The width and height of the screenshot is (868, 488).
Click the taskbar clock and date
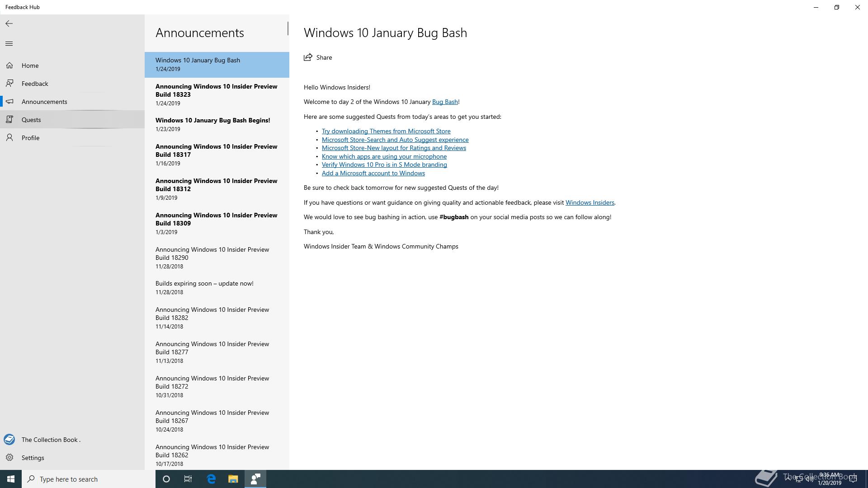point(829,479)
